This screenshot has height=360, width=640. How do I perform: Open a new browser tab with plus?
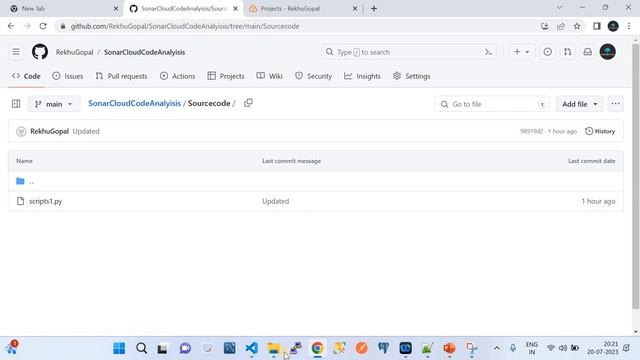coord(374,9)
